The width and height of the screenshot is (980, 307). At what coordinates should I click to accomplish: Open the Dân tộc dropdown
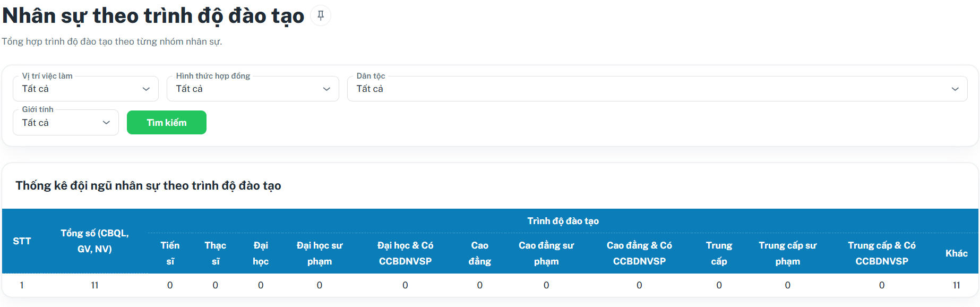point(657,89)
